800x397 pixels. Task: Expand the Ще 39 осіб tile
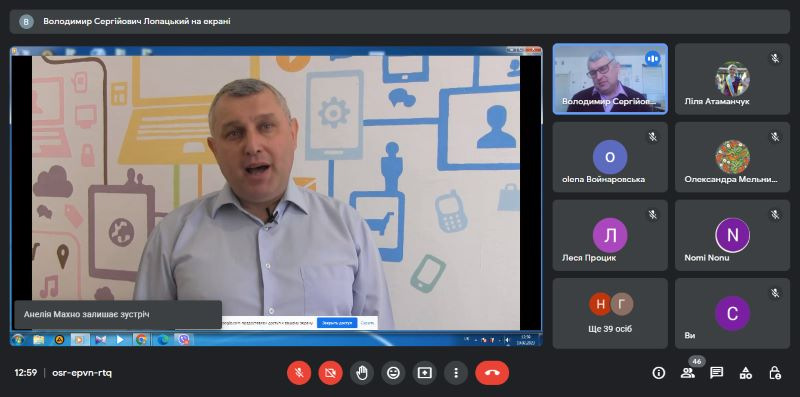coord(610,313)
